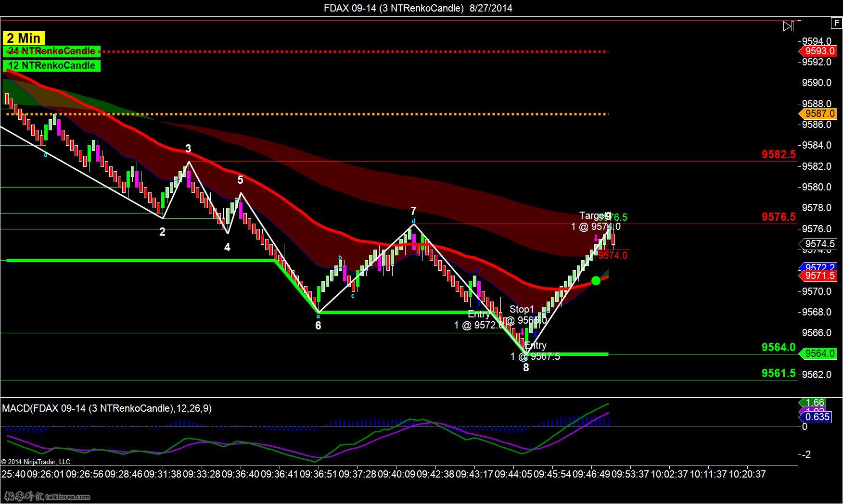Click the 9584.0 price axis label
843x504 pixels.
tap(817, 145)
